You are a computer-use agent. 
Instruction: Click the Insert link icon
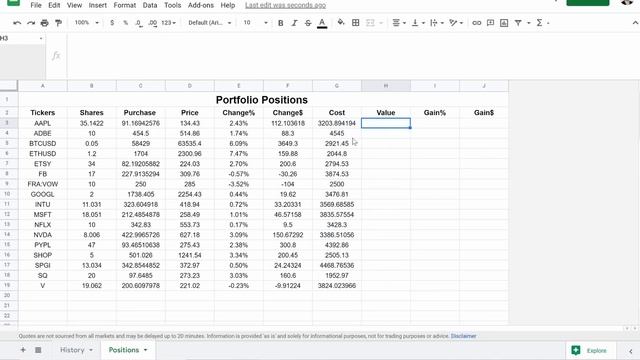[x=476, y=23]
